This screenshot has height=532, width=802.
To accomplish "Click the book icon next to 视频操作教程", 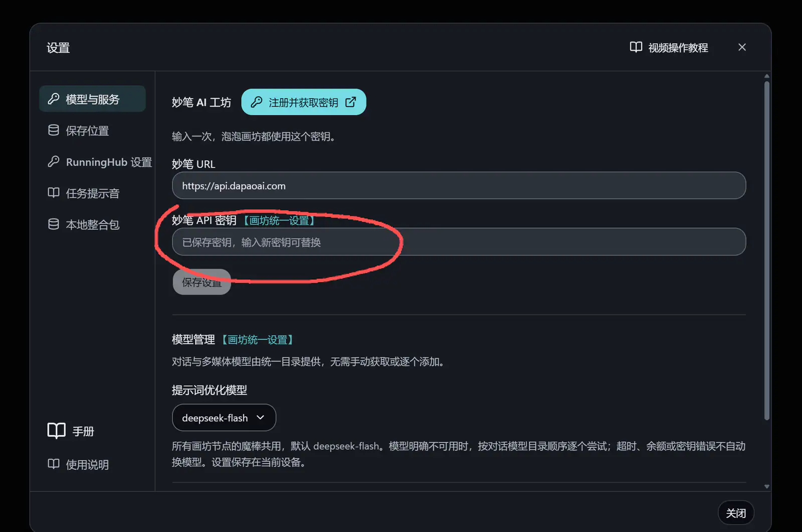I will pyautogui.click(x=636, y=47).
